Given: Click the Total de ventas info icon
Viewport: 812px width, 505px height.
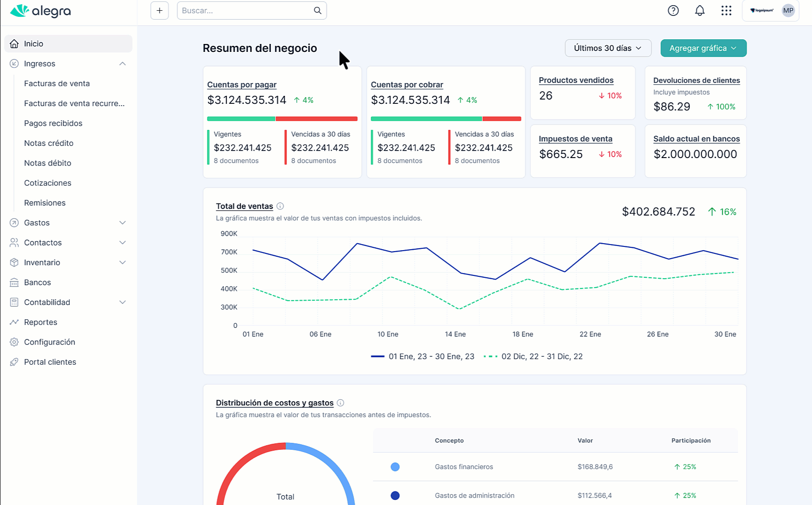Looking at the screenshot, I should 280,206.
